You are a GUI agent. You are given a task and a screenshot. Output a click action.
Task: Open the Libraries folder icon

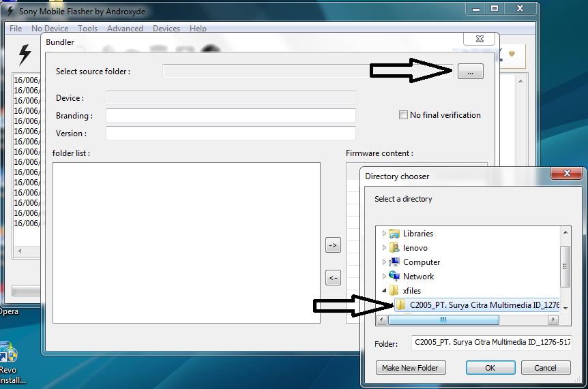point(394,234)
